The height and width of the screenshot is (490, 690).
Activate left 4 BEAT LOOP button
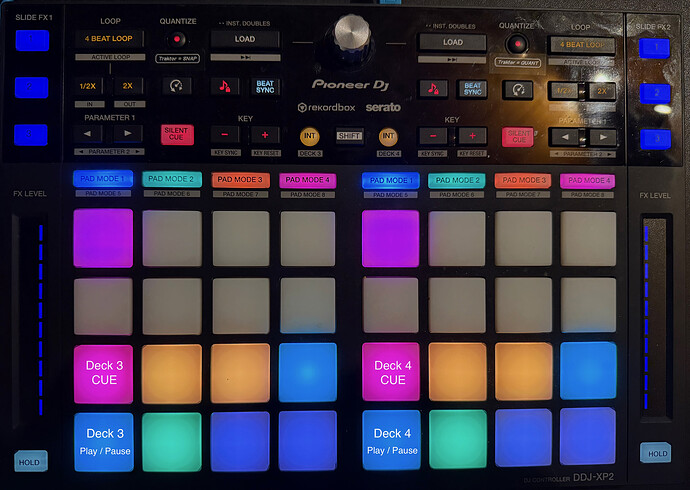[x=109, y=39]
